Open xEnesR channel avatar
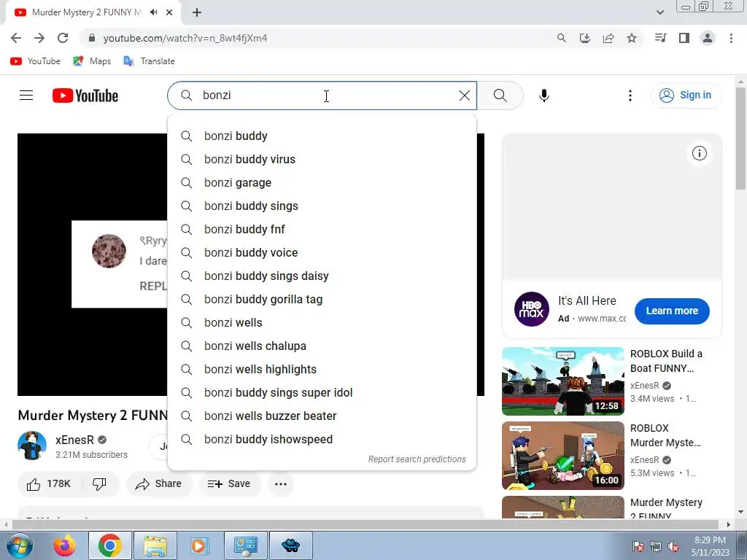Image resolution: width=747 pixels, height=560 pixels. coord(32,446)
